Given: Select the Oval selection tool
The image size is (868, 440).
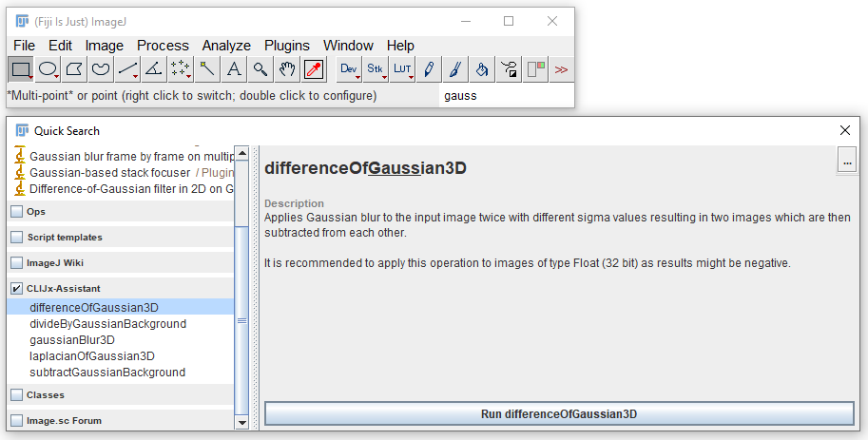Looking at the screenshot, I should pos(48,69).
